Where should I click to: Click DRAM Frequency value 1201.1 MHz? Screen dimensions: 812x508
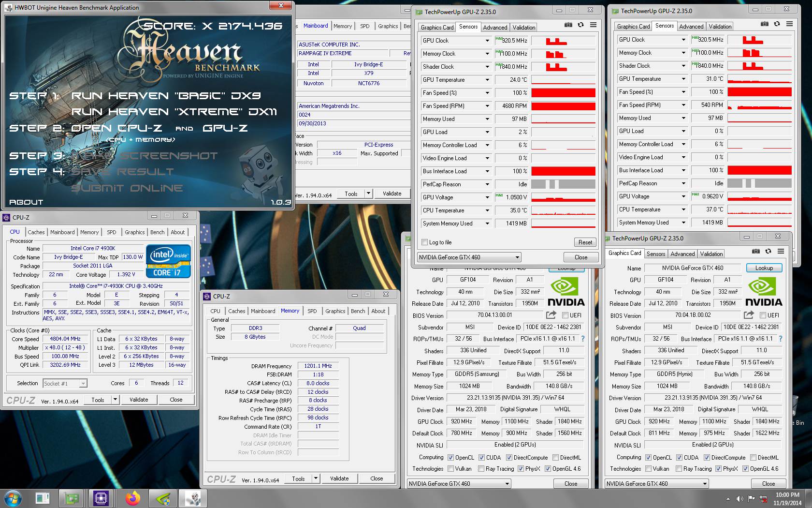[x=318, y=366]
